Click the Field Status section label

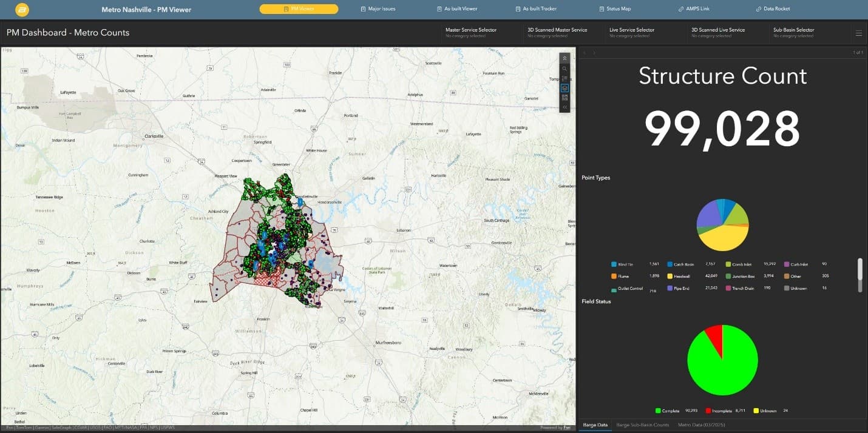[596, 301]
